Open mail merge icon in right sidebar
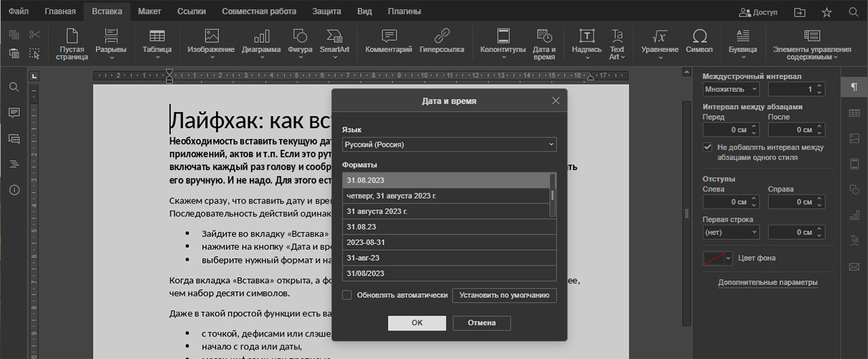 point(854,266)
